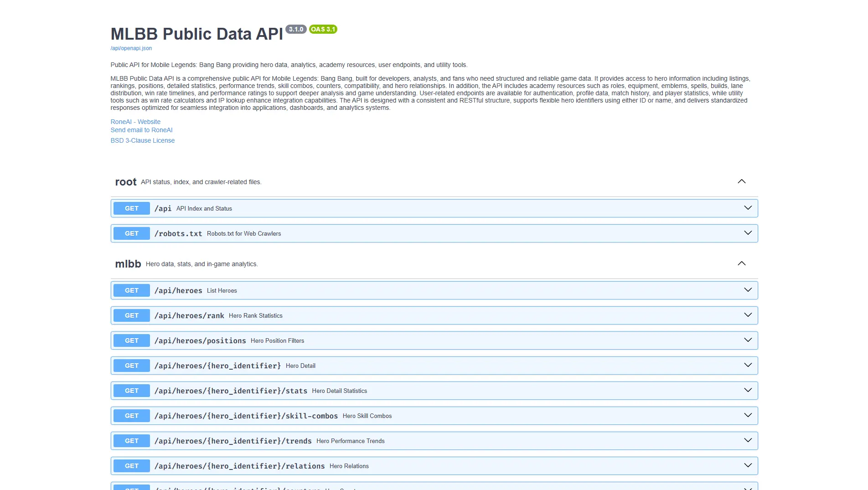
Task: Select the /api path text
Action: tap(163, 208)
